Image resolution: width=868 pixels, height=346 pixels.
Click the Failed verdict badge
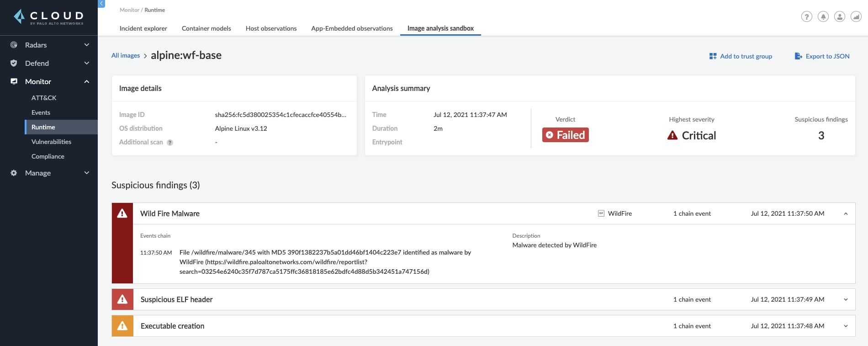pos(566,135)
